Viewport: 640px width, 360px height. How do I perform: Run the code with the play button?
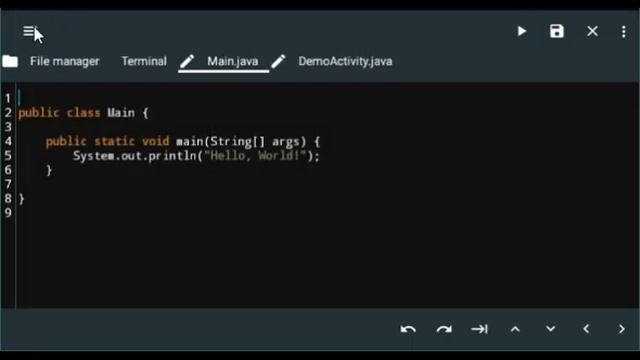[522, 31]
